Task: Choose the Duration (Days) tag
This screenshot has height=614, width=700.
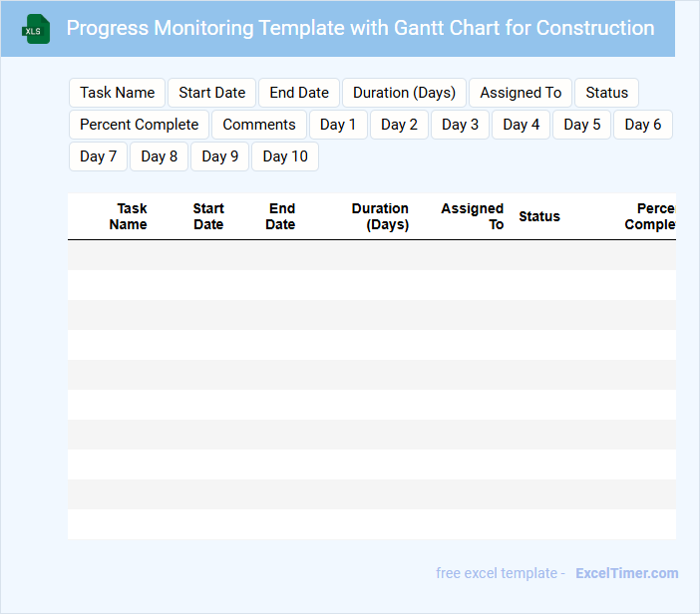Action: coord(404,93)
